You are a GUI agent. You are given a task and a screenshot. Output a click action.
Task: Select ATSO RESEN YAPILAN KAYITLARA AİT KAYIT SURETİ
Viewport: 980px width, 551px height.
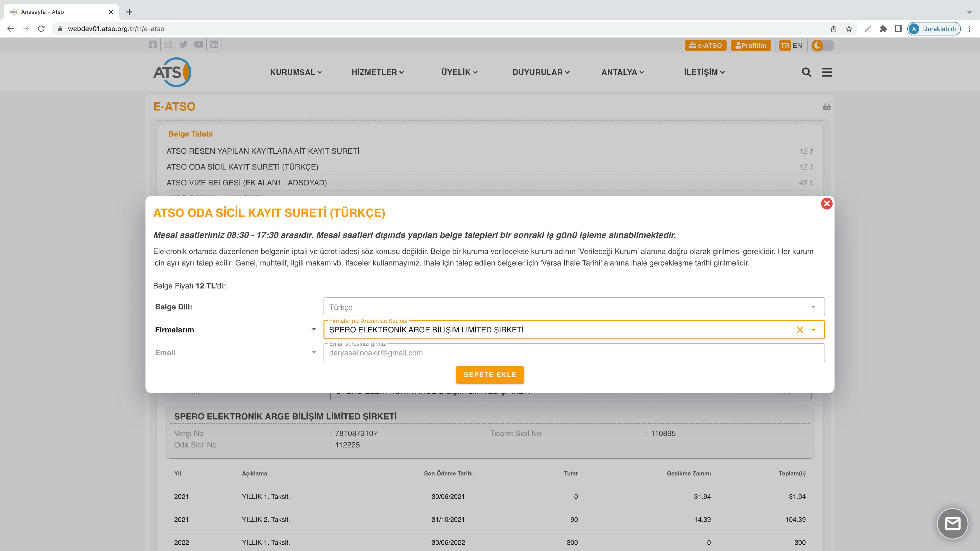490,151
